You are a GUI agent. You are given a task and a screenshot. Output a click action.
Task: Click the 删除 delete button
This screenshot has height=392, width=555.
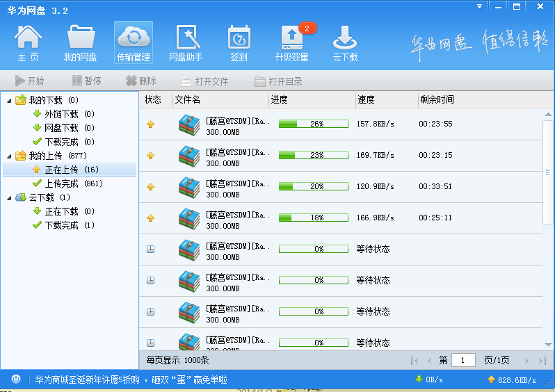point(141,81)
